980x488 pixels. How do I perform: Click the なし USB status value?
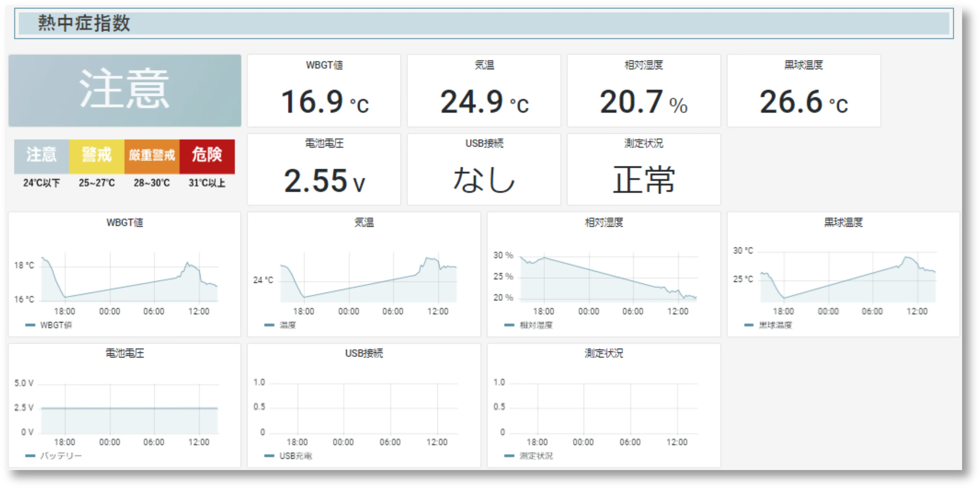[x=484, y=180]
